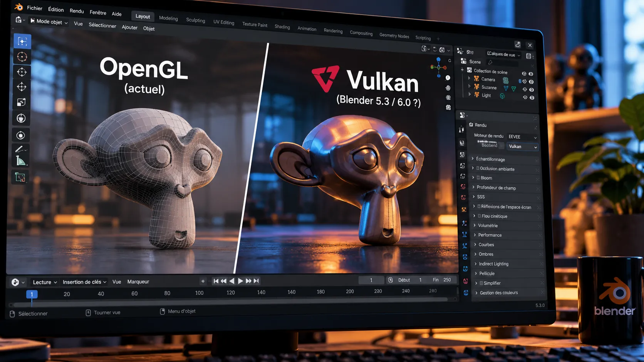Jump to the first frame

216,281
